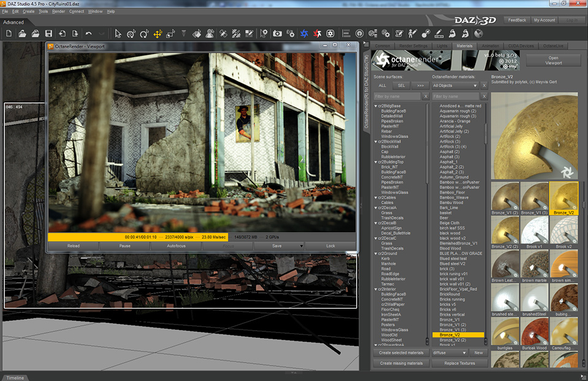The image size is (588, 381).
Task: Select the arrow Node Selection tool
Action: (x=118, y=33)
